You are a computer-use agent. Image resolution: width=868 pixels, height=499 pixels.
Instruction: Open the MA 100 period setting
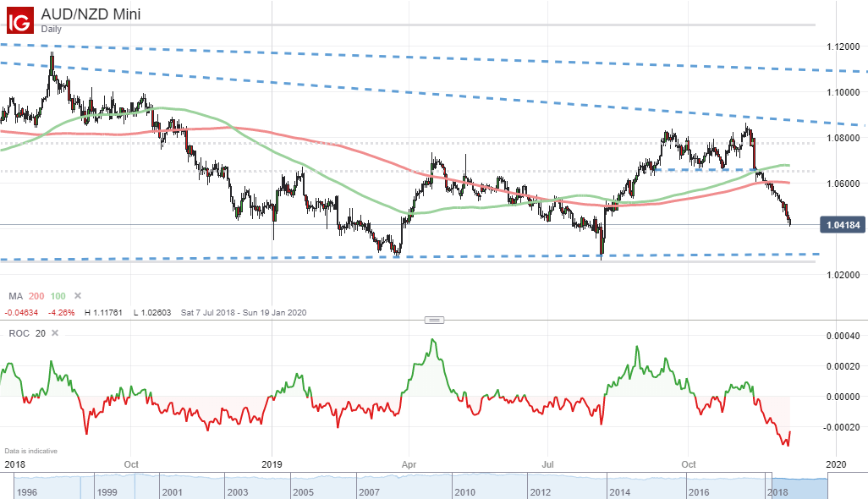58,297
